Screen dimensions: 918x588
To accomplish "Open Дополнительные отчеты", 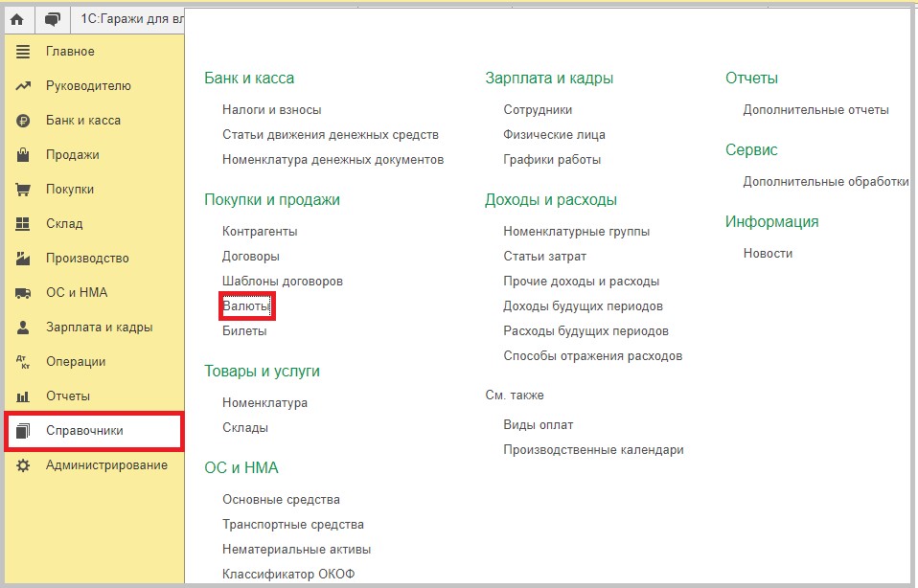I will tap(816, 110).
